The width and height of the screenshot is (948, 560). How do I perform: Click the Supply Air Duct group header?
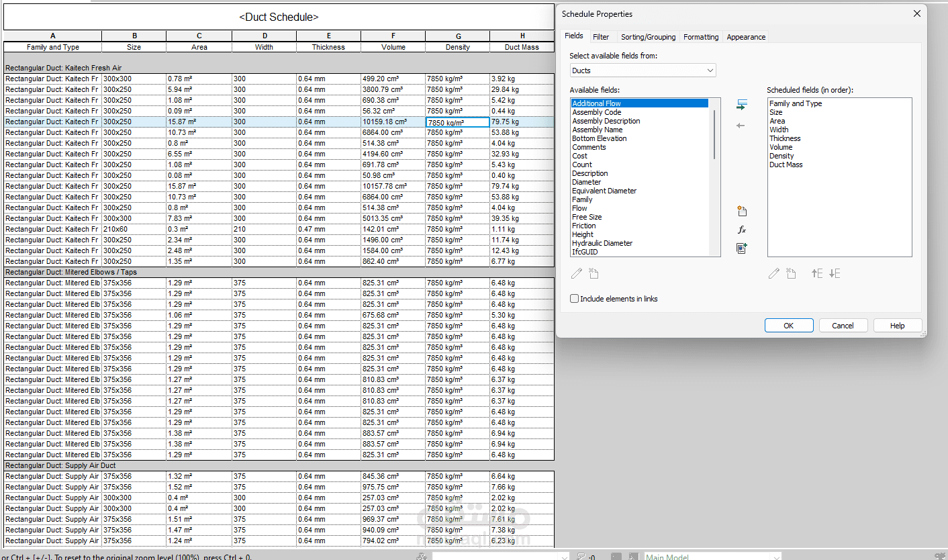click(x=279, y=465)
